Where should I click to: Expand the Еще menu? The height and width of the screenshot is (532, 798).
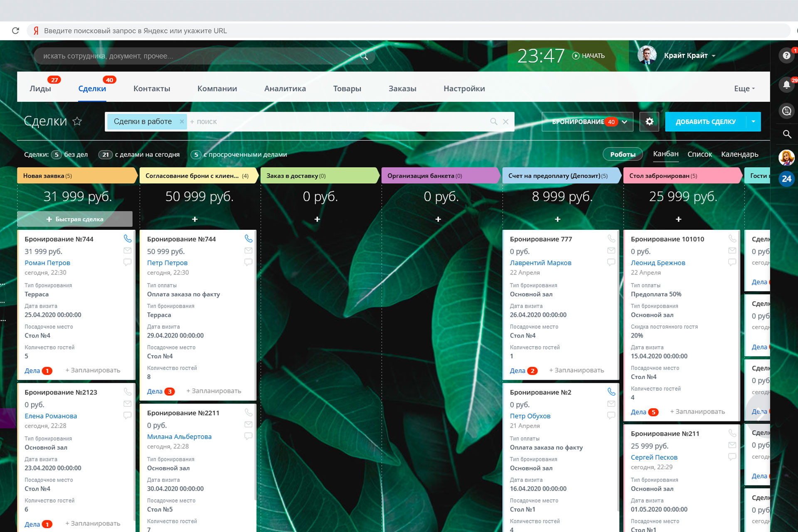click(x=744, y=89)
